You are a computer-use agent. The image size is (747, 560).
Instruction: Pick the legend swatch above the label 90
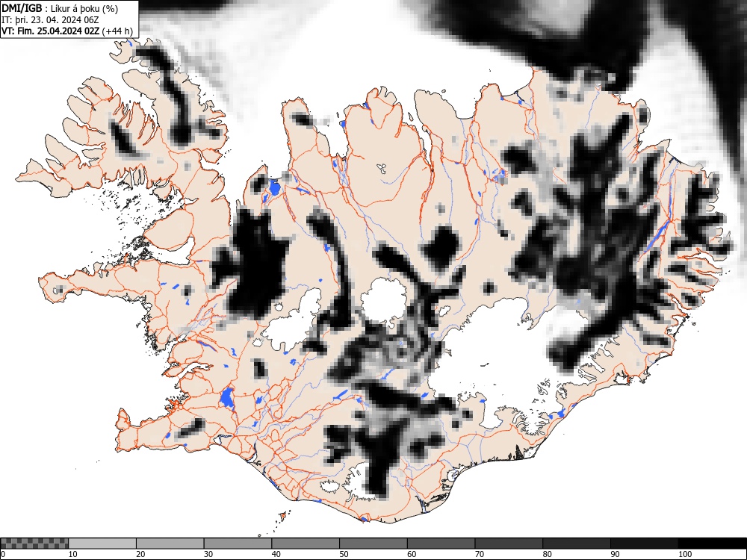(x=644, y=544)
